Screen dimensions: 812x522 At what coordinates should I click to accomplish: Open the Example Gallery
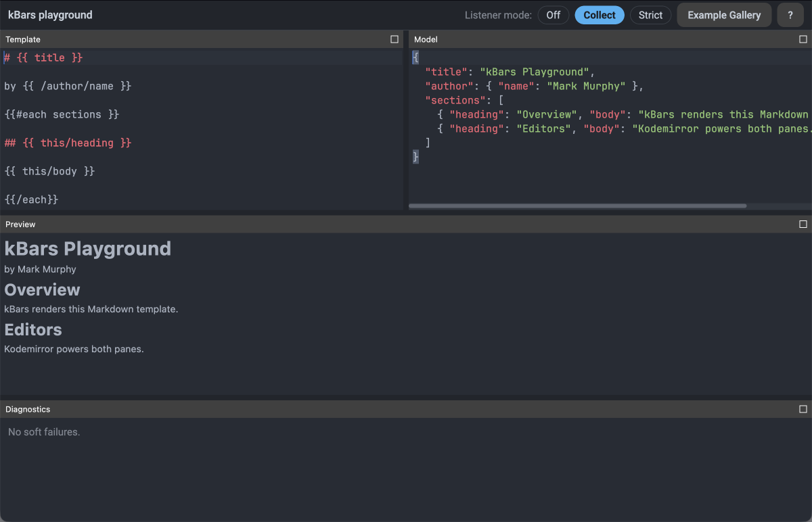724,15
